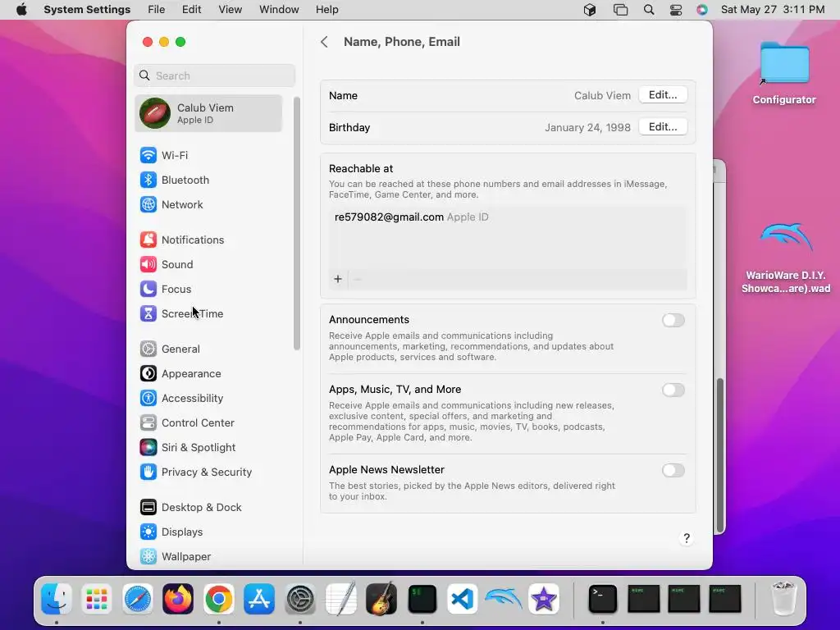Open Dolphin emulator from the Dock
The height and width of the screenshot is (630, 840).
503,599
